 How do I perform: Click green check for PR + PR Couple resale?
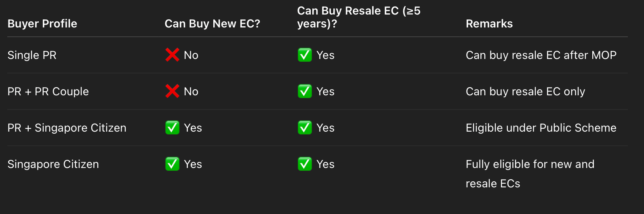click(305, 91)
